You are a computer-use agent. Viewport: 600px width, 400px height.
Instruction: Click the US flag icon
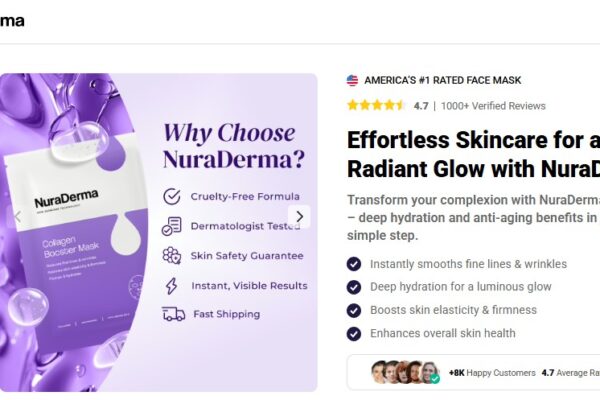point(353,81)
